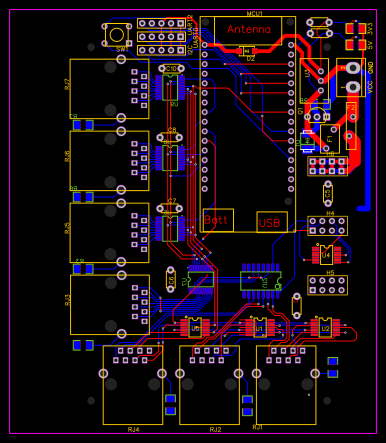Select fuse F2

click(351, 126)
